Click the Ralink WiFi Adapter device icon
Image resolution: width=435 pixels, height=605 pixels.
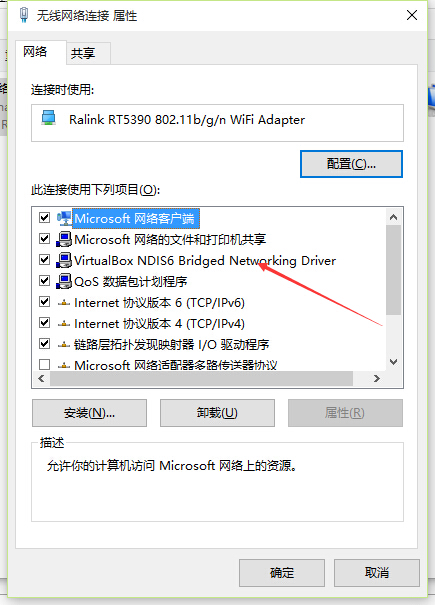pyautogui.click(x=48, y=118)
